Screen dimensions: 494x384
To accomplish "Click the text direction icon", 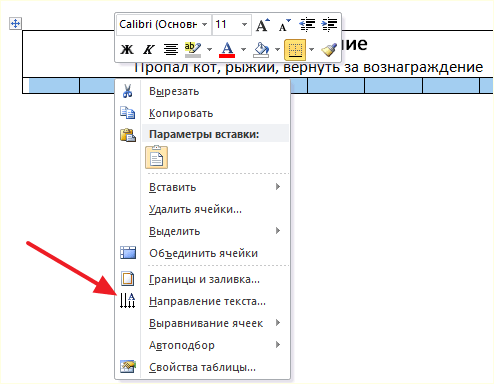I will pos(128,300).
